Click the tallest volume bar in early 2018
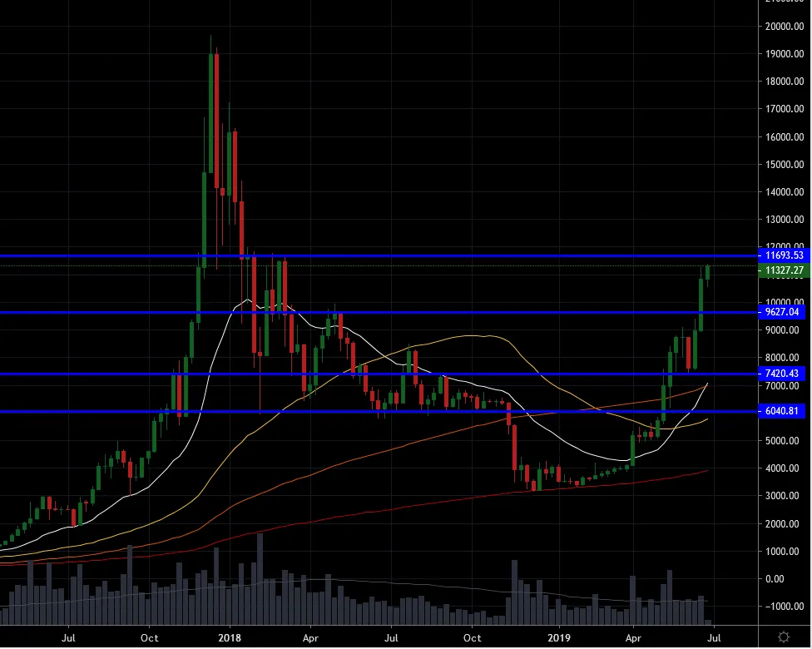Image resolution: width=812 pixels, height=649 pixels. tap(260, 578)
